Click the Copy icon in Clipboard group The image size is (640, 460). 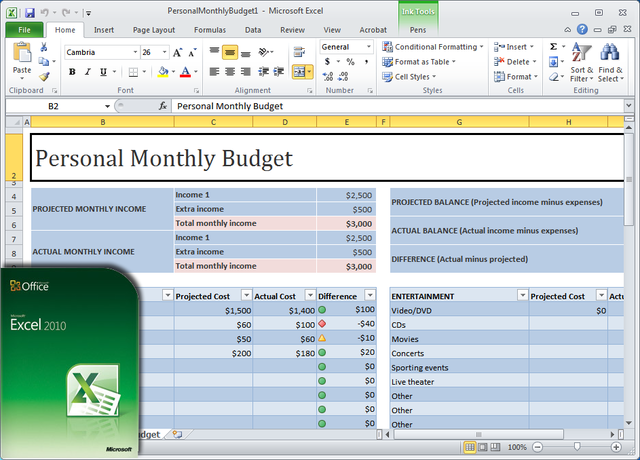(x=44, y=62)
